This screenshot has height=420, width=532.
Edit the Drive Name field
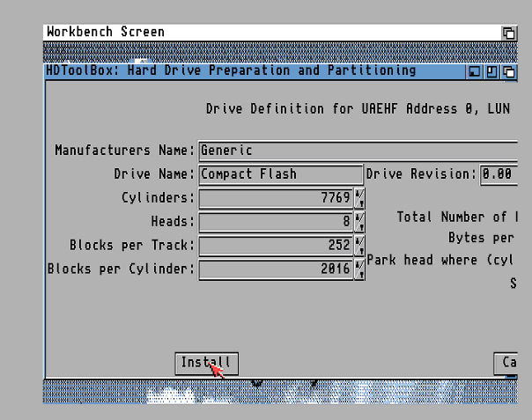coord(281,174)
